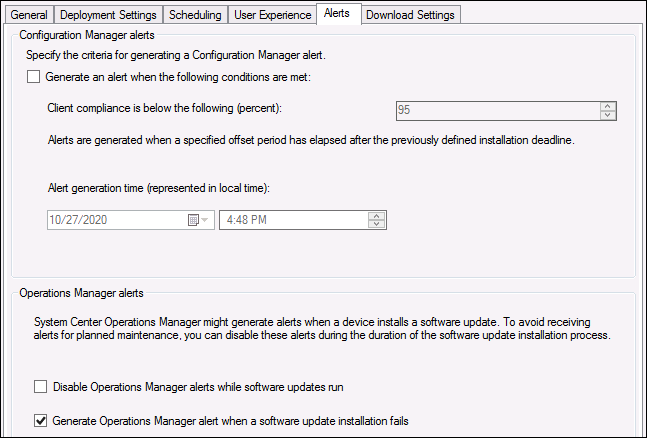
Task: Uncheck Generate Operations Manager alert on installation failure
Action: click(x=40, y=421)
